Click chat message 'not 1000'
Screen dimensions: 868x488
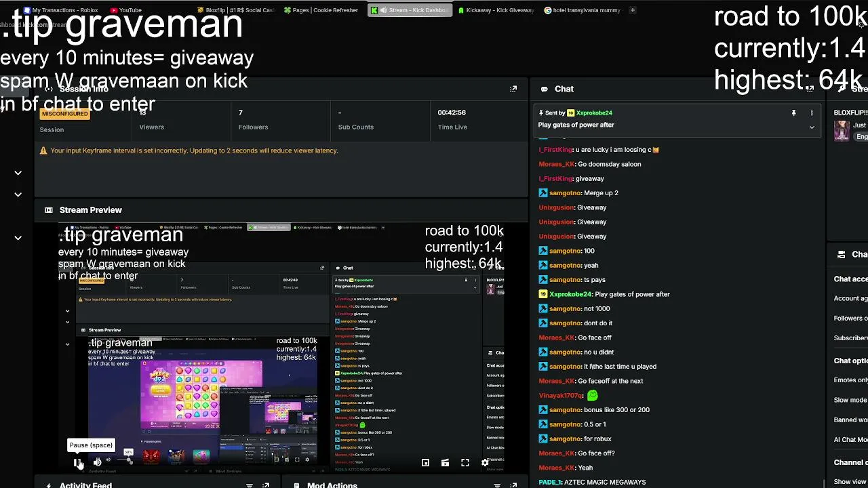(x=597, y=308)
